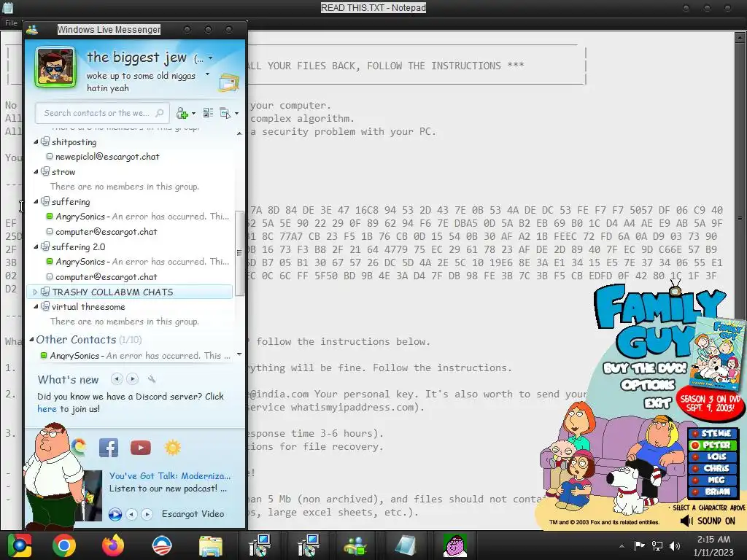Collapse the suffering group

pyautogui.click(x=36, y=201)
